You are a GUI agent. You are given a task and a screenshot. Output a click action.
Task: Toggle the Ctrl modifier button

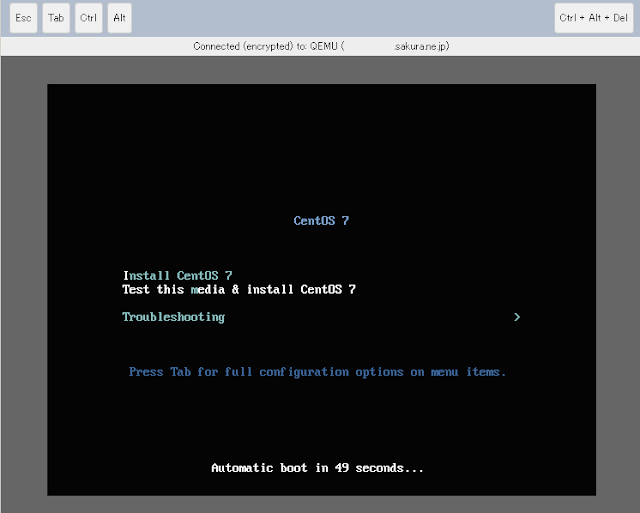point(89,18)
